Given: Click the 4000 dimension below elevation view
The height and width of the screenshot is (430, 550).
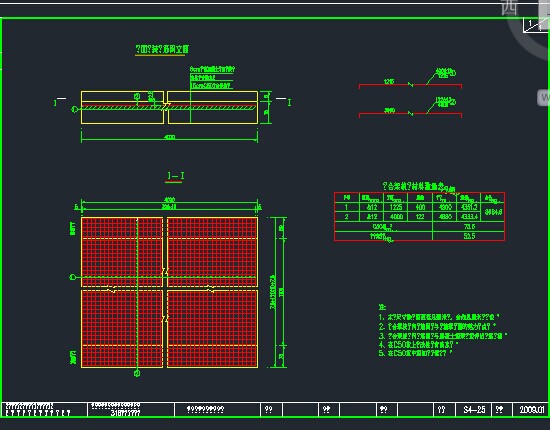Looking at the screenshot, I should pyautogui.click(x=169, y=137).
